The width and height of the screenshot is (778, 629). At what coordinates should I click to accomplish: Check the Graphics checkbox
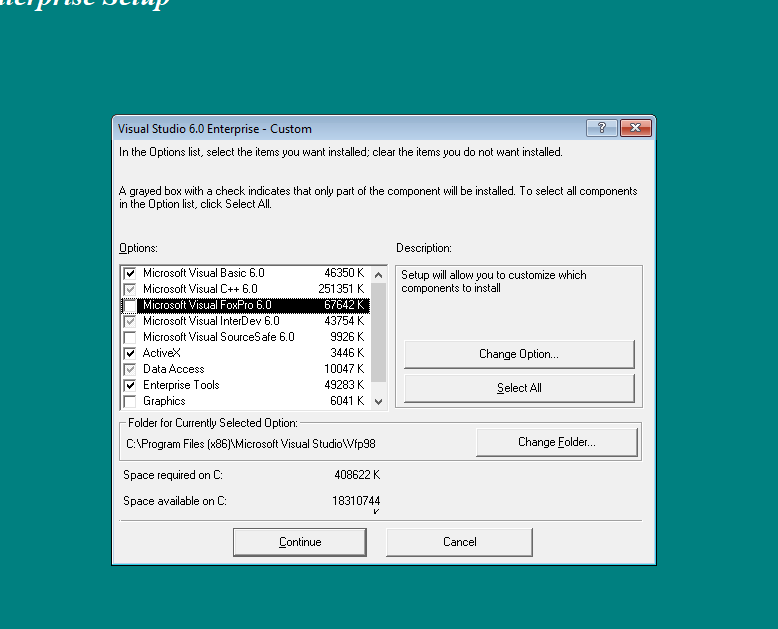[130, 401]
